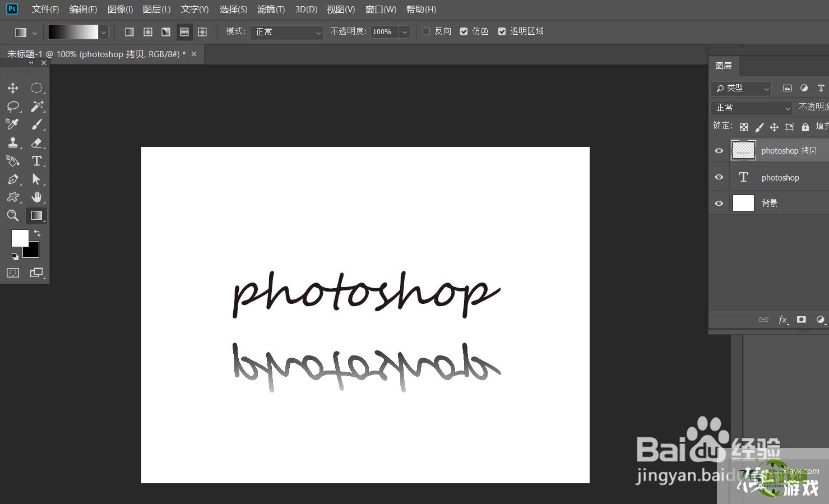Open the 模式 blend mode dropdown
The width and height of the screenshot is (829, 504).
pos(287,32)
